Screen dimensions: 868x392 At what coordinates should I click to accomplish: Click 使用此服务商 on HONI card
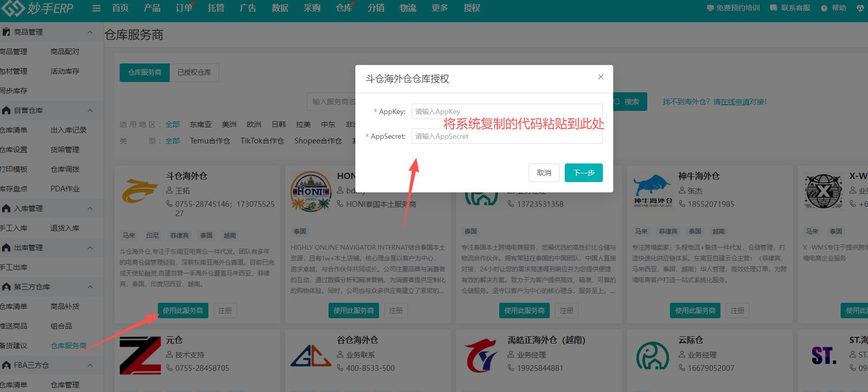(x=354, y=311)
